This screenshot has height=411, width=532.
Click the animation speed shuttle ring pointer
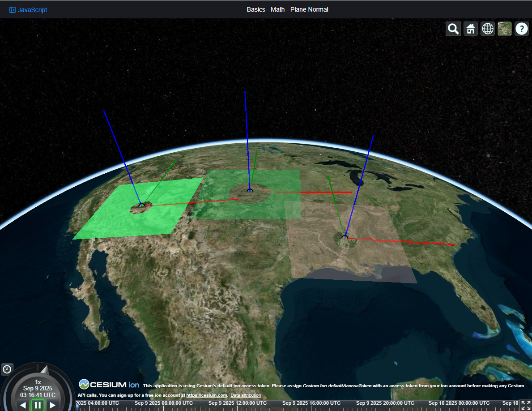[44, 370]
